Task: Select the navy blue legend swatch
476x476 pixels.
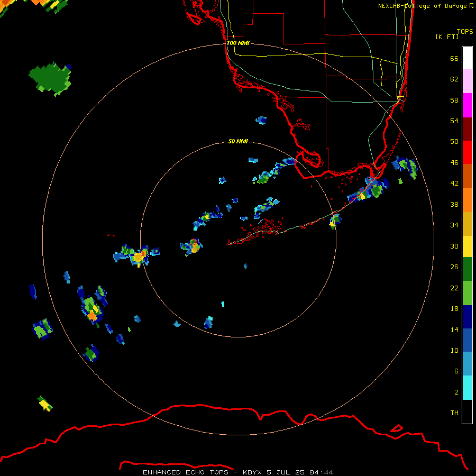Action: point(467,317)
